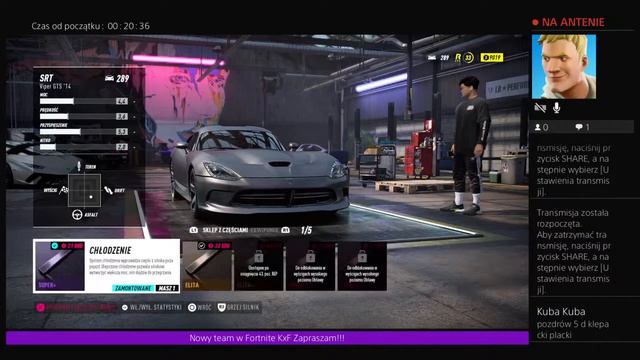This screenshot has height=360, width=640.
Task: Toggle statistics with Wł./Wył. Statystyki
Action: coord(151,307)
